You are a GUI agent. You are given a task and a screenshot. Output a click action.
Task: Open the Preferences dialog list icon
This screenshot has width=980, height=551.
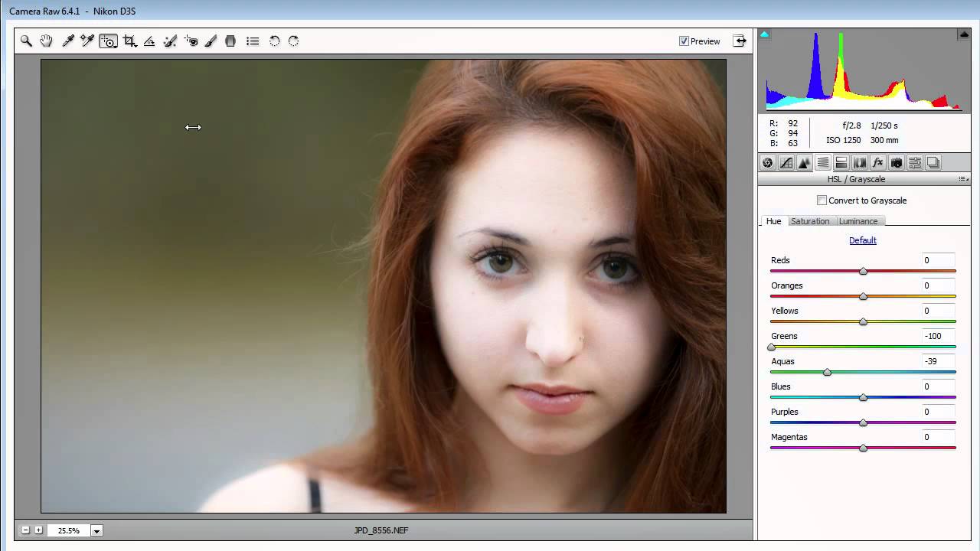[253, 41]
